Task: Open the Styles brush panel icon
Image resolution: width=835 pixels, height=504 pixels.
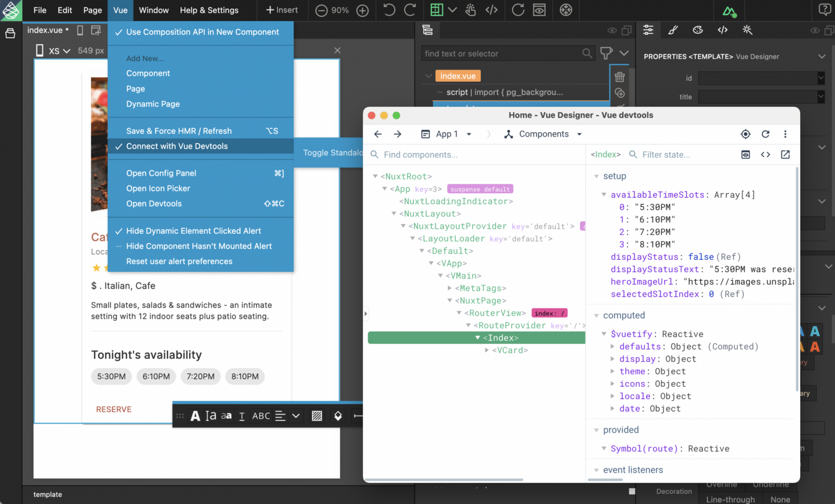Action: pos(673,30)
